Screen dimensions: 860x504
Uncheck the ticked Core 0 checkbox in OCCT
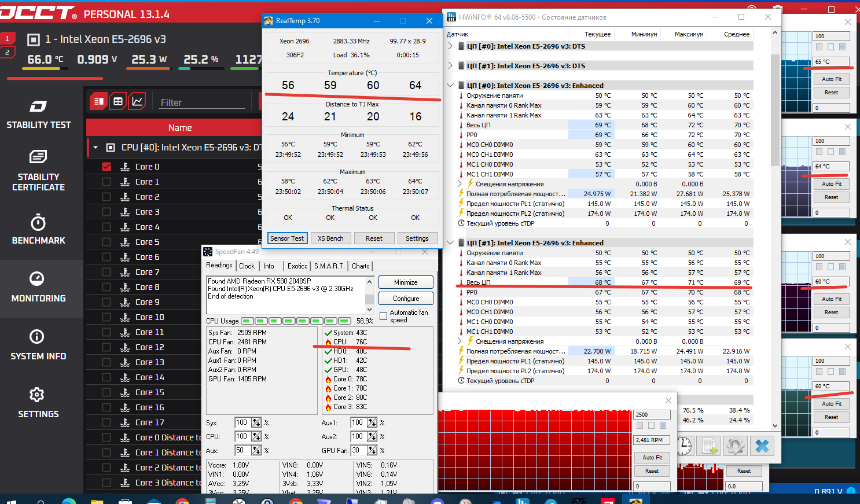[106, 167]
